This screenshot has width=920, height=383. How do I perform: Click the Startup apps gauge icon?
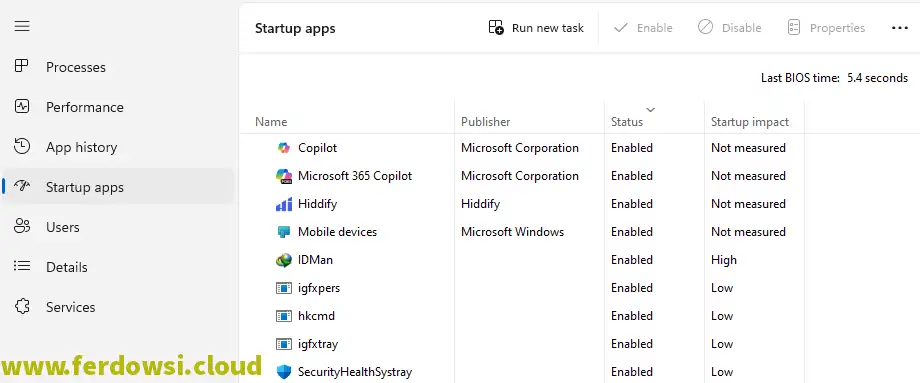coord(22,187)
